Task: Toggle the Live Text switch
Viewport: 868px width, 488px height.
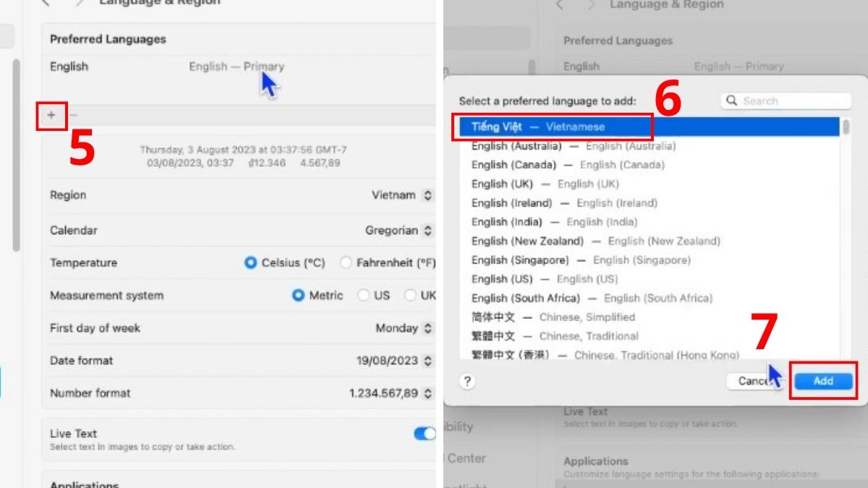Action: click(x=425, y=434)
